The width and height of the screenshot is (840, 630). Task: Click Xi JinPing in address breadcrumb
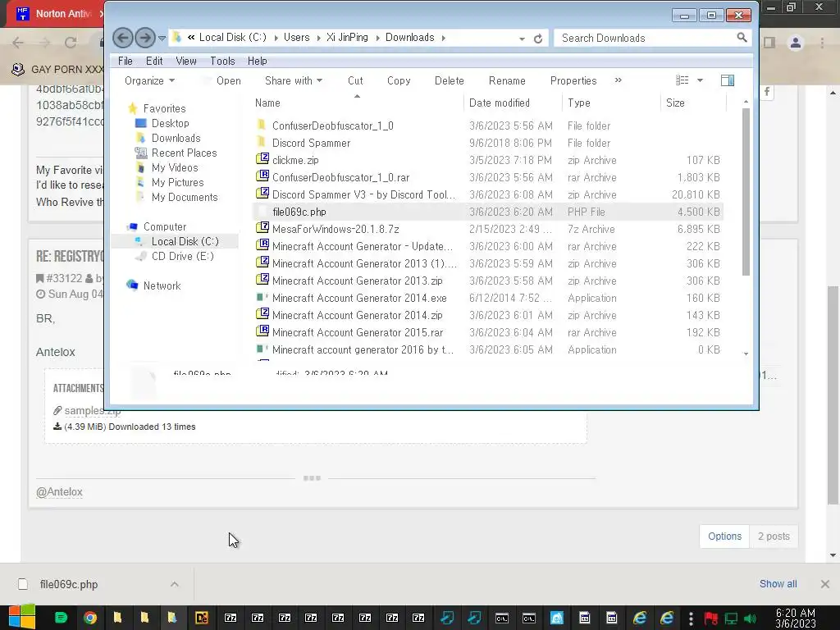(x=347, y=38)
